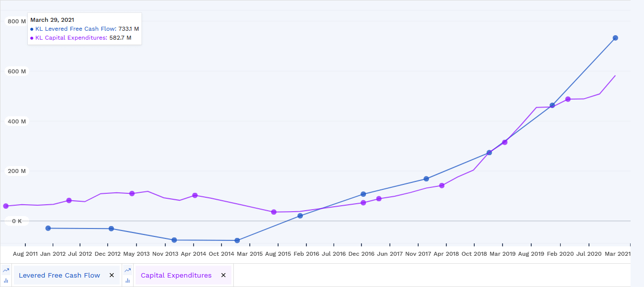This screenshot has width=644, height=287.
Task: Click the March 2021 Levered Free Cash Flow point
Action: tap(615, 38)
